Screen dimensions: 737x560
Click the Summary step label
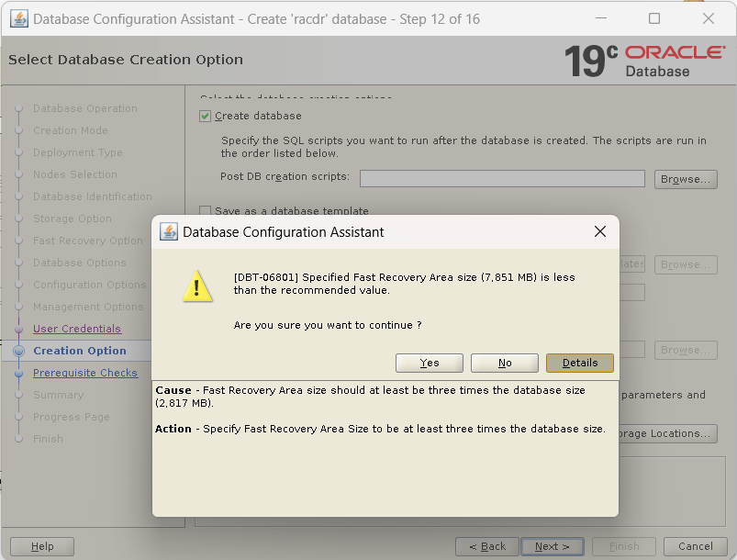(59, 395)
